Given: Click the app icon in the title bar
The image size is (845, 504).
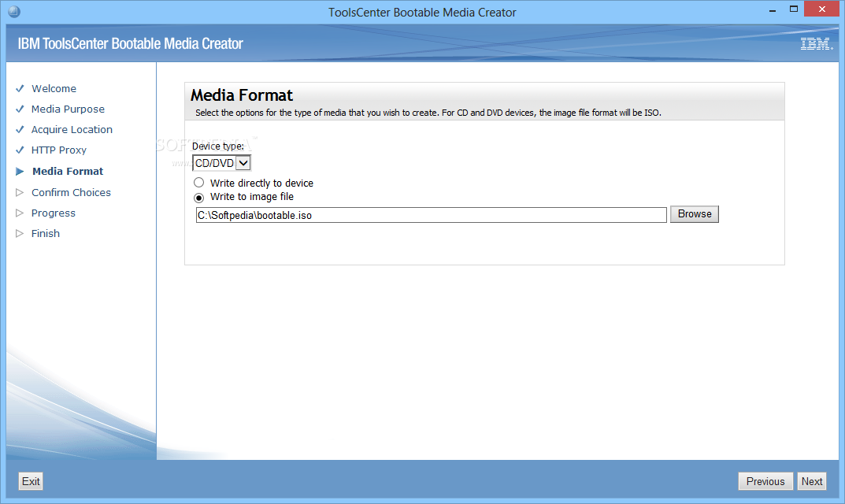Looking at the screenshot, I should click(14, 11).
